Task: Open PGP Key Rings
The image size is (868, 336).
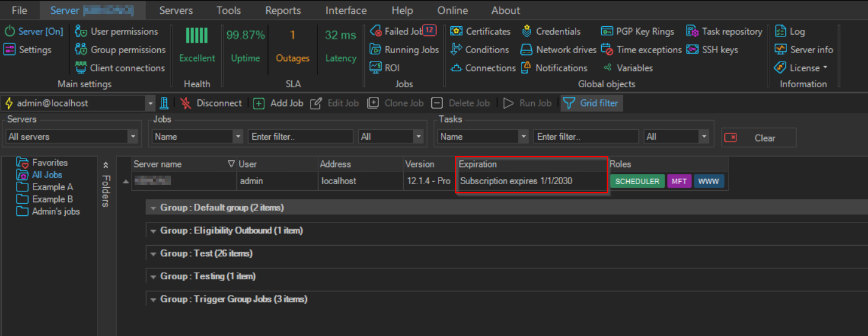Action: 637,32
